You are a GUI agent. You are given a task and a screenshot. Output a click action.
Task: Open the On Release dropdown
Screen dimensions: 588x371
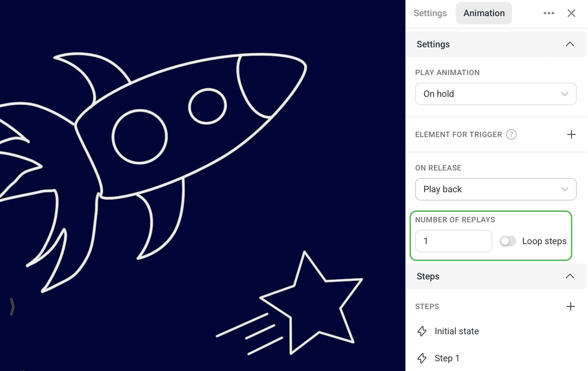496,189
